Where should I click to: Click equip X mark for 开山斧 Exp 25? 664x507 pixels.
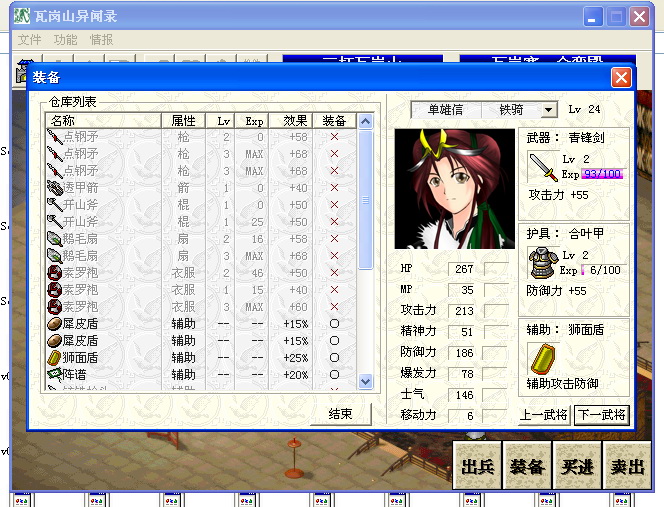334,222
